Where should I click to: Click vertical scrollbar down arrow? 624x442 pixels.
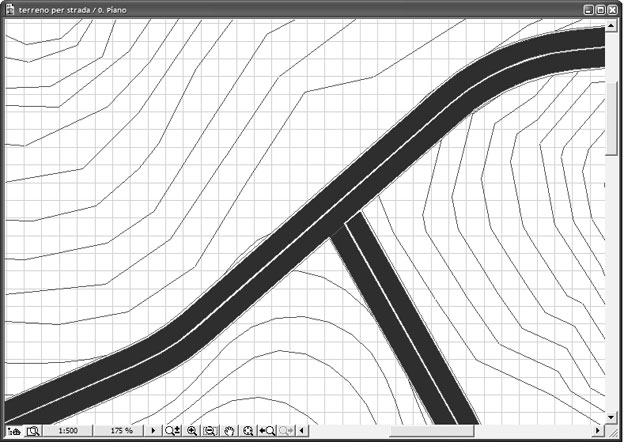[x=612, y=415]
